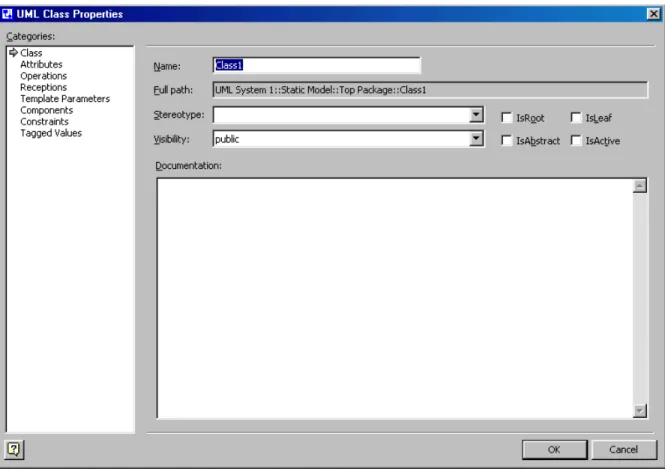The image size is (665, 469).
Task: Open the help icon in bottom-left corner
Action: pyautogui.click(x=14, y=449)
